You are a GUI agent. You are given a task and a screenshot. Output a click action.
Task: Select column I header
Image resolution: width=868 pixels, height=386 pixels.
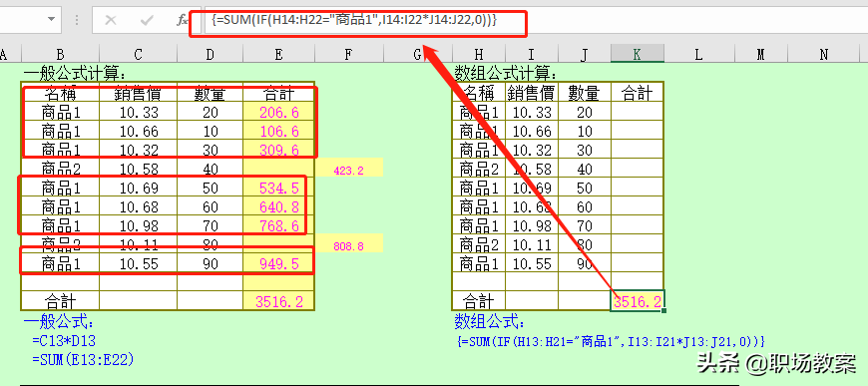click(532, 54)
